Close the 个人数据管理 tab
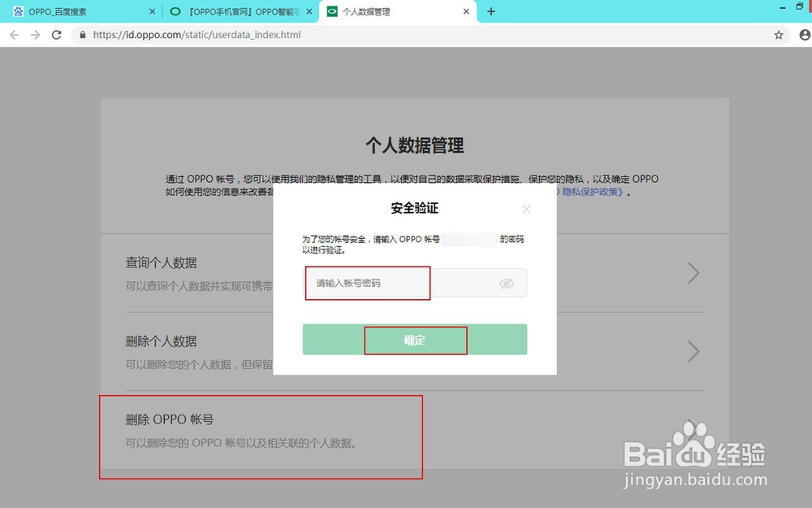 pos(466,11)
